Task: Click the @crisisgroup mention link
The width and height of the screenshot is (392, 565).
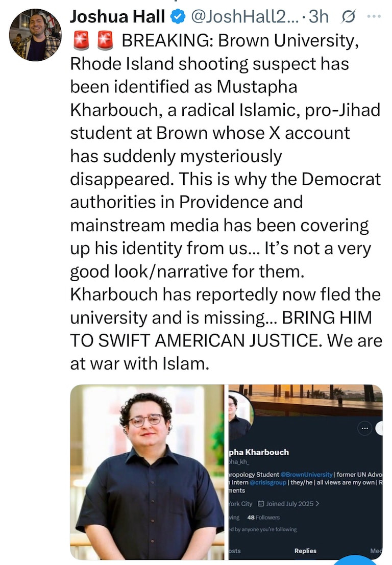Action: tap(268, 482)
